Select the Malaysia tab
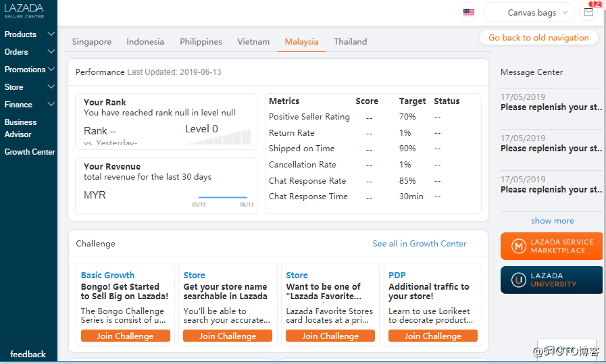Viewport: 606px width, 364px height. click(301, 42)
